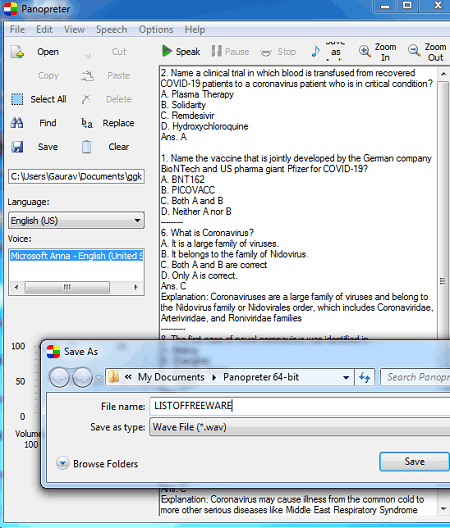
Task: Open the Help menu
Action: pyautogui.click(x=195, y=30)
